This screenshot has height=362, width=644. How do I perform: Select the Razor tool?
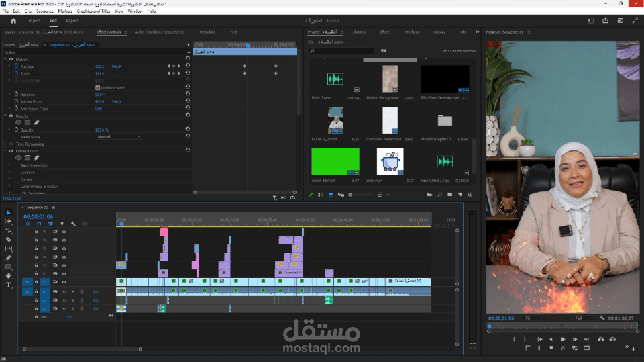[x=8, y=239]
